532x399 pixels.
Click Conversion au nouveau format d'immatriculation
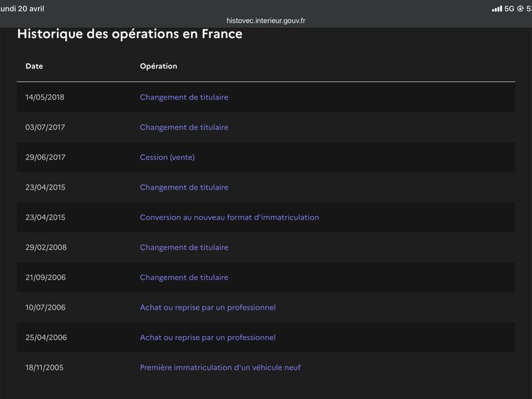point(229,217)
